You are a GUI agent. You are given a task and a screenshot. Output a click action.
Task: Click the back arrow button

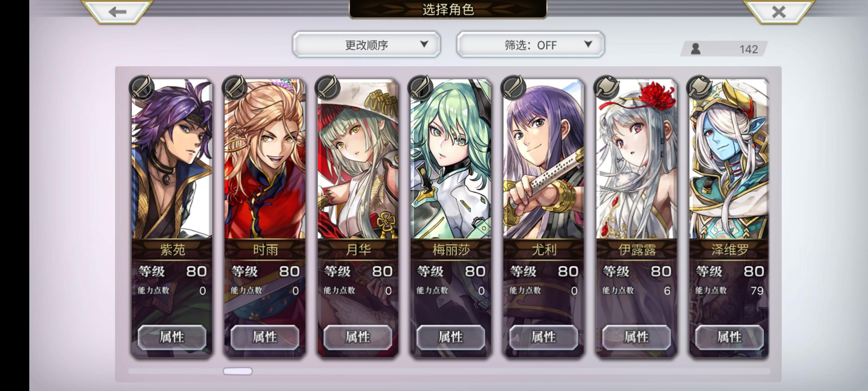(x=117, y=12)
